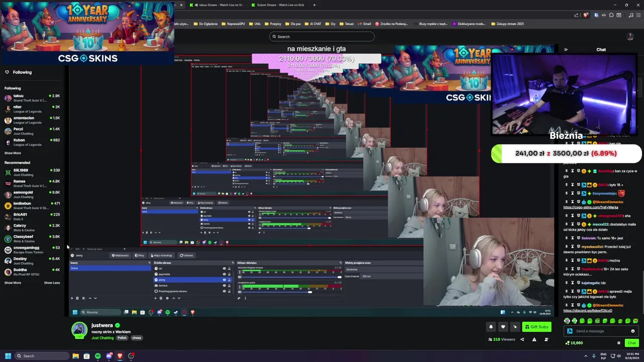The width and height of the screenshot is (644, 362).
Task: Click the green Chat send button
Action: point(631,343)
